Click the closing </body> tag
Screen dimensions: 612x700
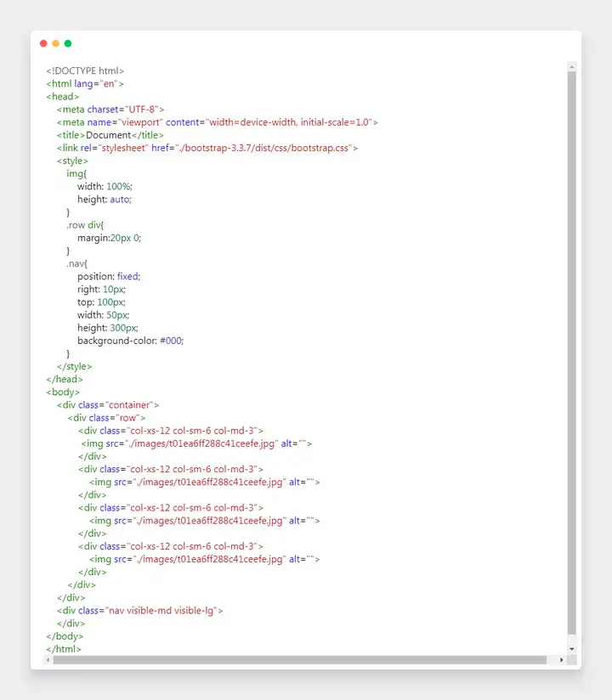65,636
